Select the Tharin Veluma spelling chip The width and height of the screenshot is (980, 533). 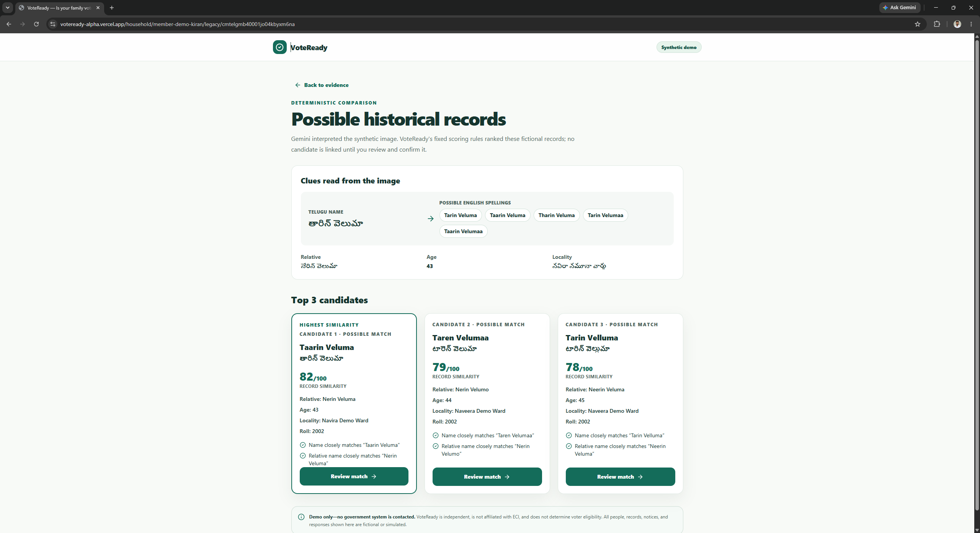click(557, 215)
